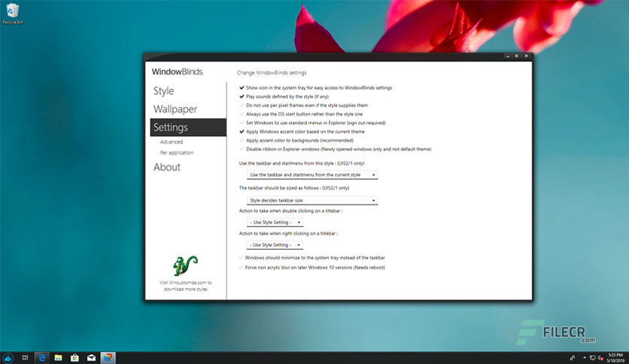Open the right clicking titlebar action dropdown

[275, 244]
